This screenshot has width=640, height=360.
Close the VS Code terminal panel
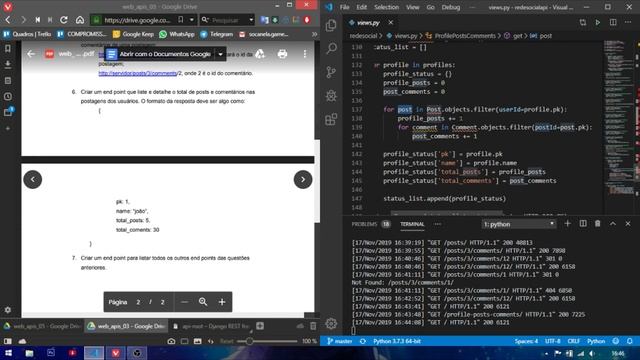point(628,224)
